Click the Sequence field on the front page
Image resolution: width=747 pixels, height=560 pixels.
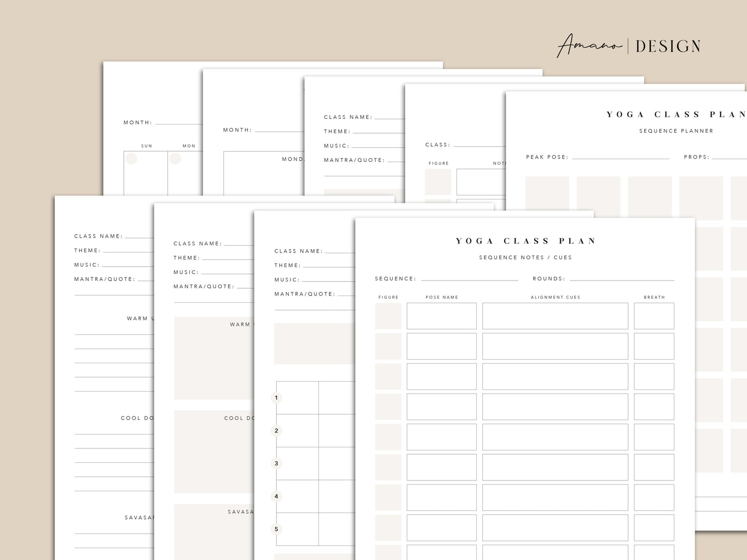pos(469,278)
